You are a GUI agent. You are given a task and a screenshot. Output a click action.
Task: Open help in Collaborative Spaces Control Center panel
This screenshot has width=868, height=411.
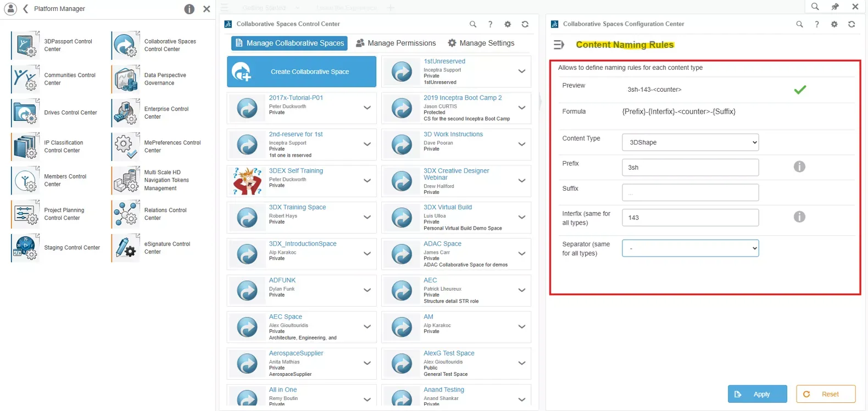click(x=490, y=24)
